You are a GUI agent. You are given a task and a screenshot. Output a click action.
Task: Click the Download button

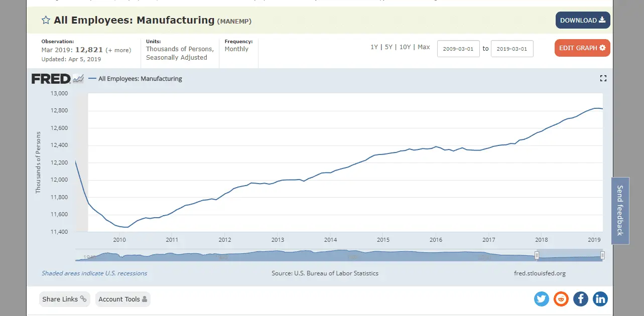coord(582,21)
